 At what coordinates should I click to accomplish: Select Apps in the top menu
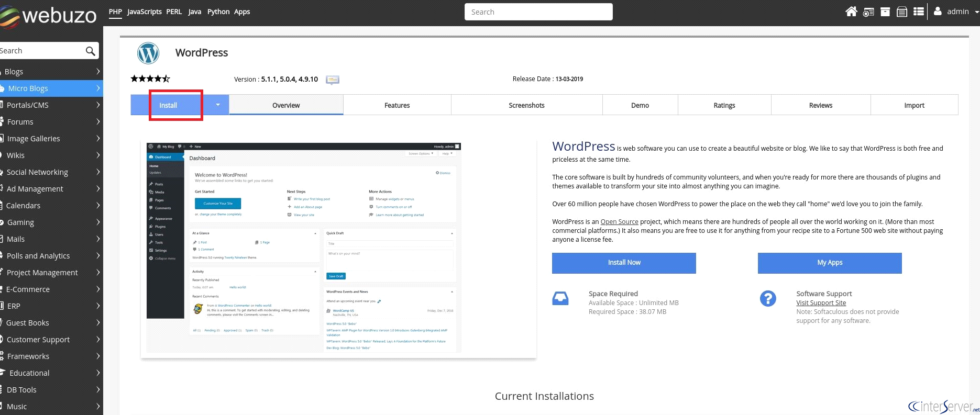pos(242,12)
